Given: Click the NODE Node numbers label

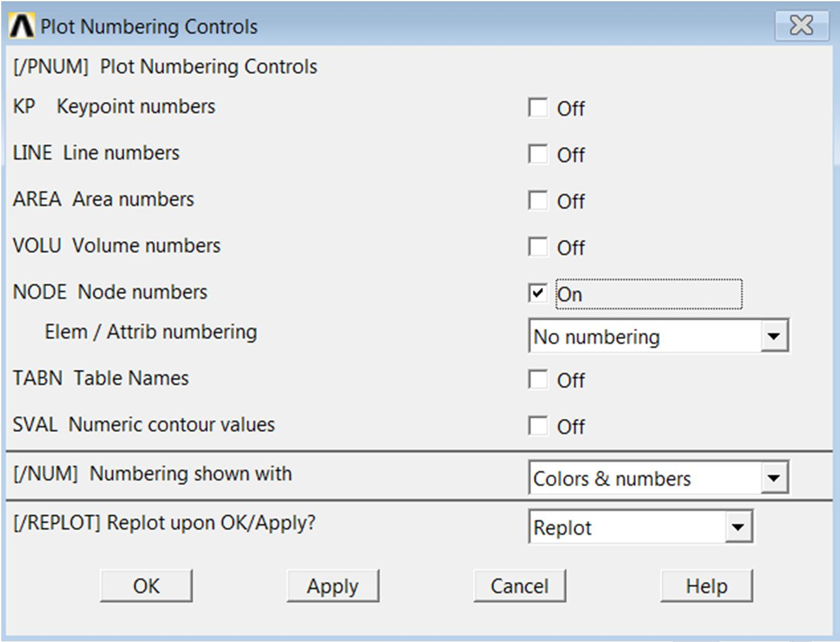Looking at the screenshot, I should [110, 292].
